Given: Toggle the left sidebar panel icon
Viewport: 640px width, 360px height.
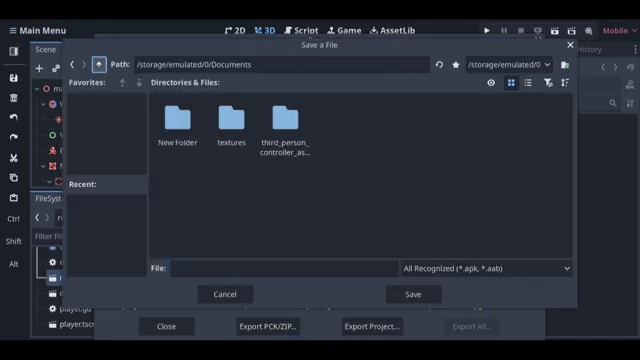Looking at the screenshot, I should (13, 51).
